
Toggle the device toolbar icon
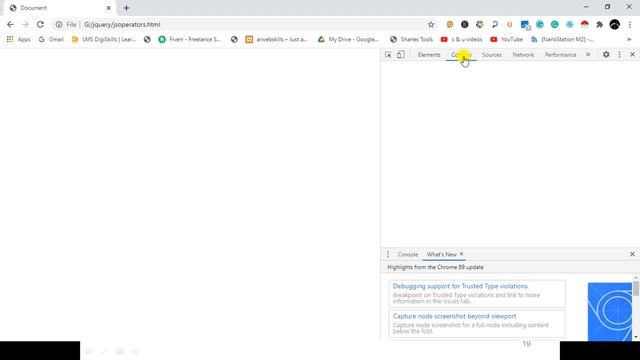tap(401, 55)
